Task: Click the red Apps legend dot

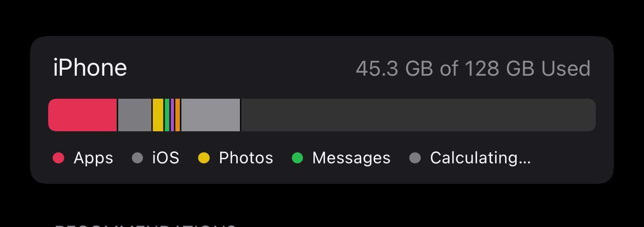Action: (x=59, y=158)
